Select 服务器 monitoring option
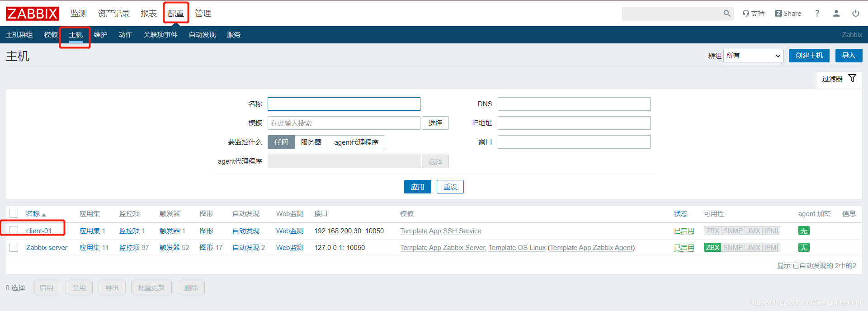 (x=311, y=142)
